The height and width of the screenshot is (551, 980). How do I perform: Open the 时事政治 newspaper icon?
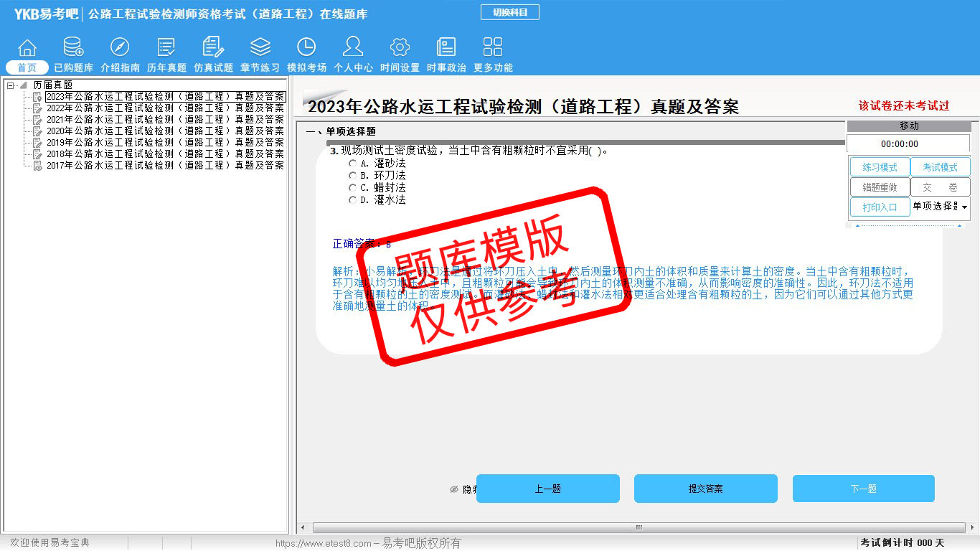click(x=446, y=47)
